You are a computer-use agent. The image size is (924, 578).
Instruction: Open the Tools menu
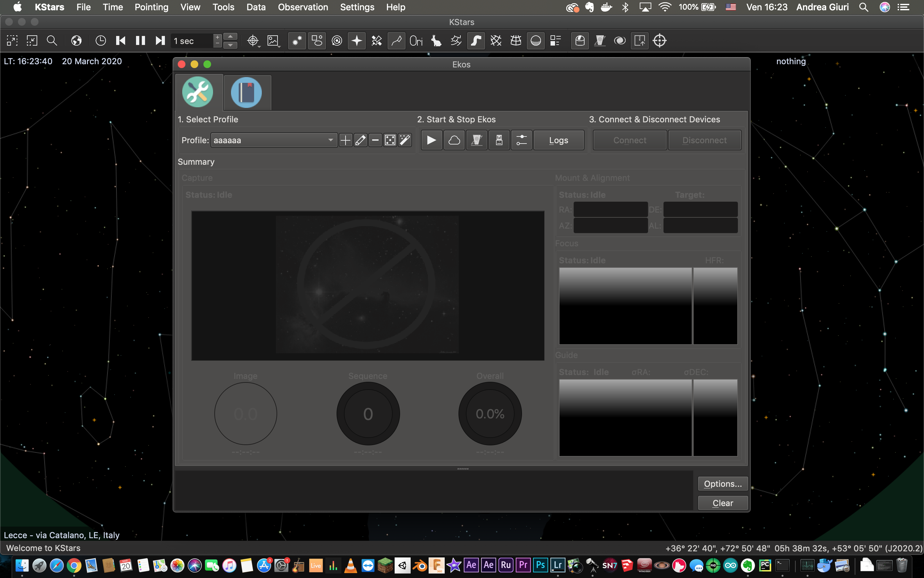(223, 7)
